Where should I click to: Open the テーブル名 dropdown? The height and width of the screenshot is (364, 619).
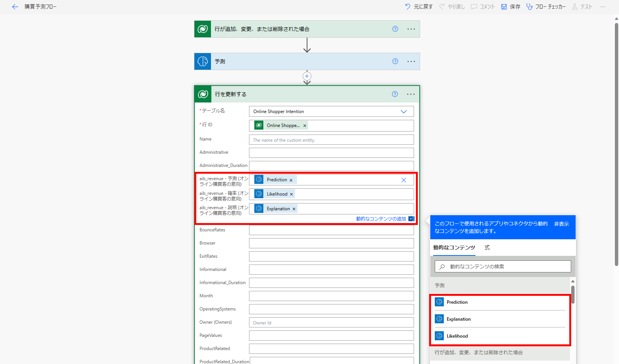(x=332, y=112)
